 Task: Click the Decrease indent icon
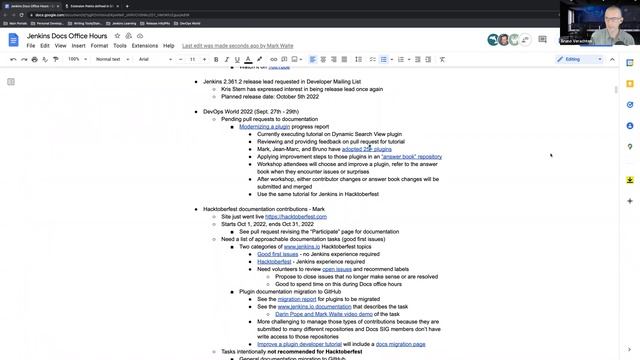tap(418, 60)
